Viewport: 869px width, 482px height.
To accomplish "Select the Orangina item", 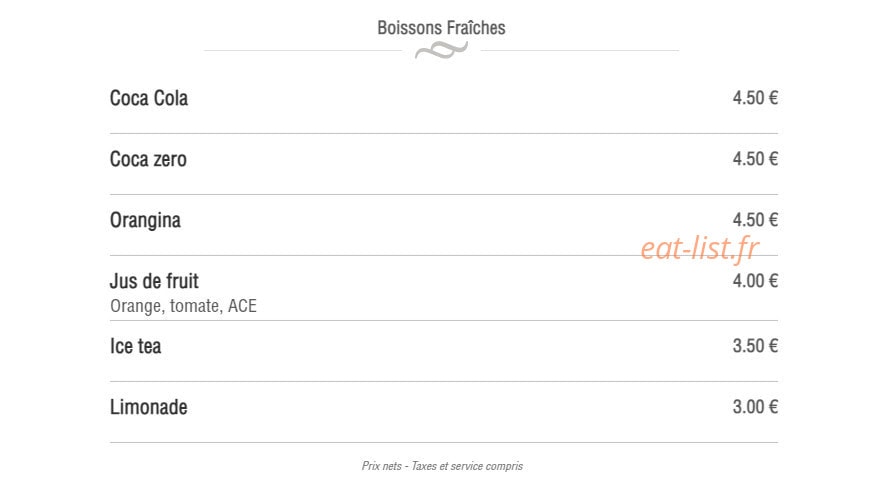I will 145,221.
